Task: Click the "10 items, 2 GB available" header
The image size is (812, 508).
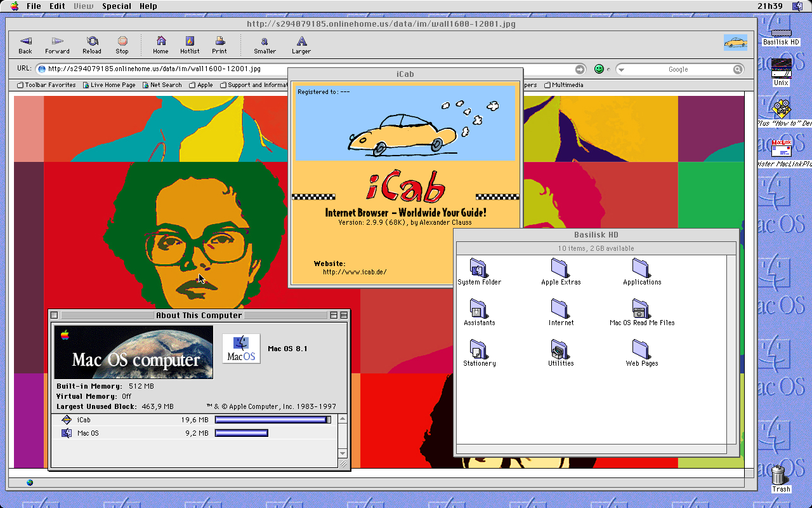Action: [x=596, y=248]
